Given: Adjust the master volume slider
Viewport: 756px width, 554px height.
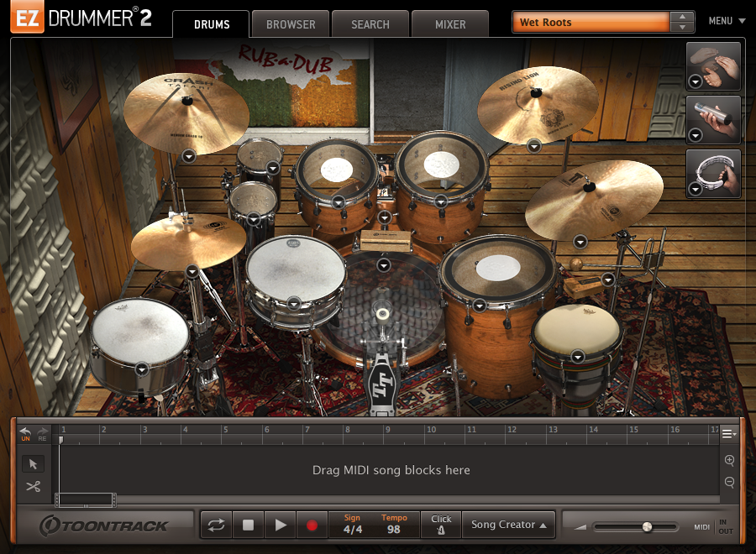Looking at the screenshot, I should click(649, 527).
